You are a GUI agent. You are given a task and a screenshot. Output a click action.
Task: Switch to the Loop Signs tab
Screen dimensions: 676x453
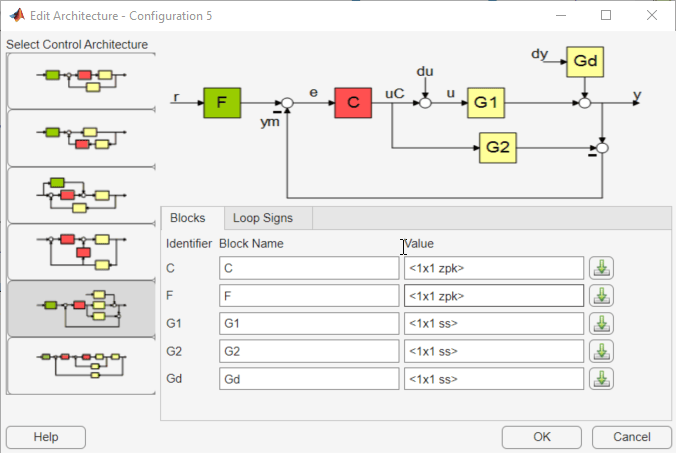point(263,218)
